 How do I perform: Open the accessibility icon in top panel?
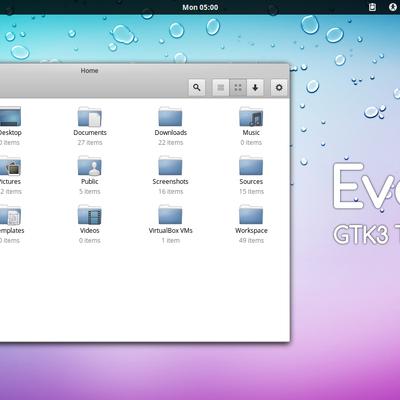coord(393,7)
